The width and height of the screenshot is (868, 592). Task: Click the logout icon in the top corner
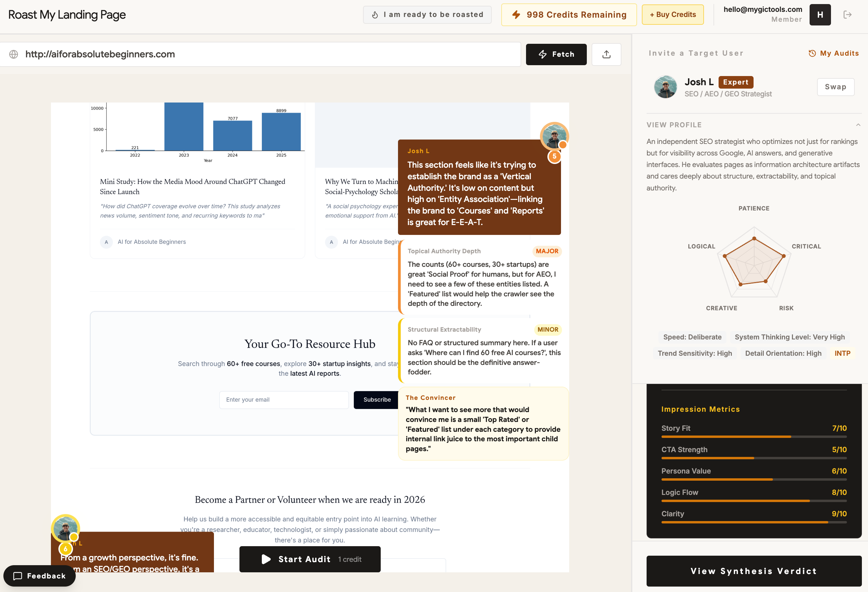point(847,15)
